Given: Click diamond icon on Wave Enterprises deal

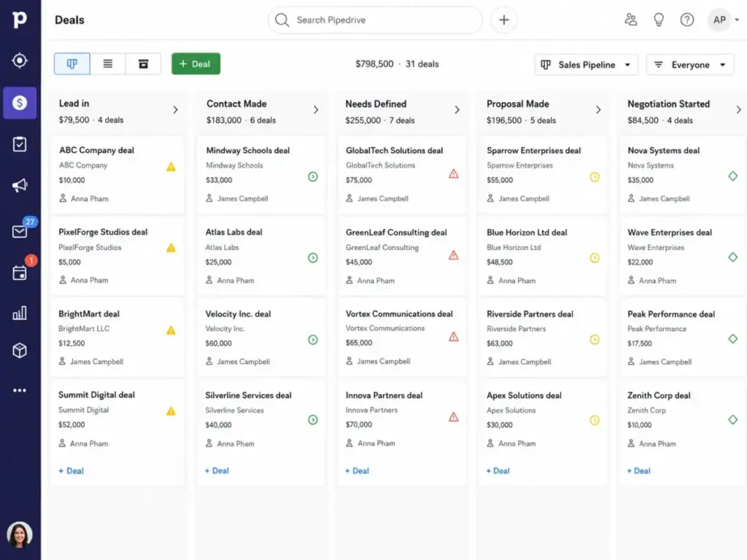Looking at the screenshot, I should tap(732, 257).
